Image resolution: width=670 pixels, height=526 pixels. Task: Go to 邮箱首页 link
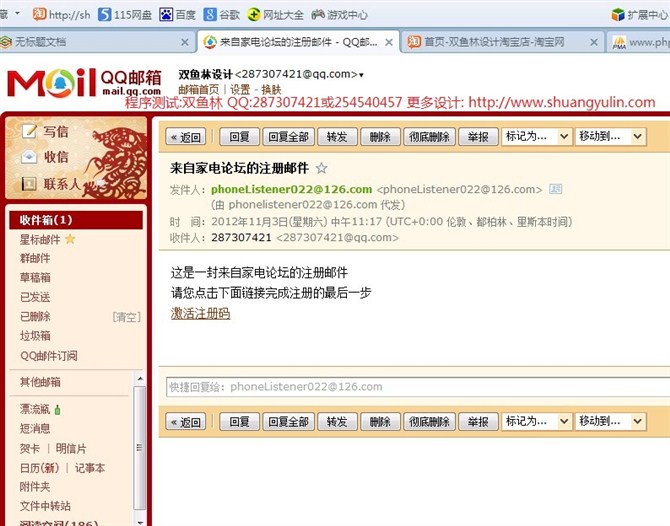tap(199, 90)
